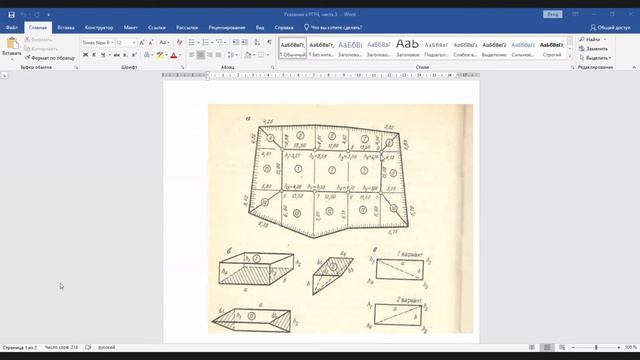Switch to print layout view icon
Image resolution: width=640 pixels, height=360 pixels.
pyautogui.click(x=547, y=347)
